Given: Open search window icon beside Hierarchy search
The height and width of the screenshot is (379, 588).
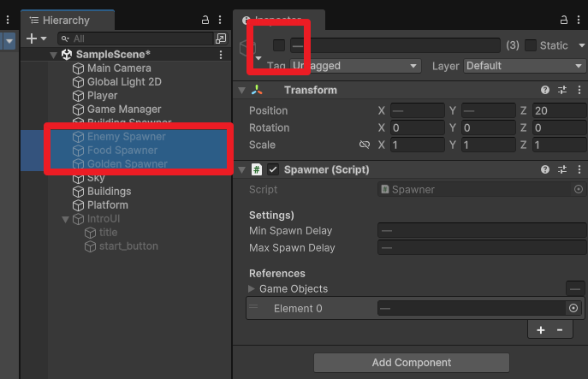Looking at the screenshot, I should pyautogui.click(x=221, y=38).
